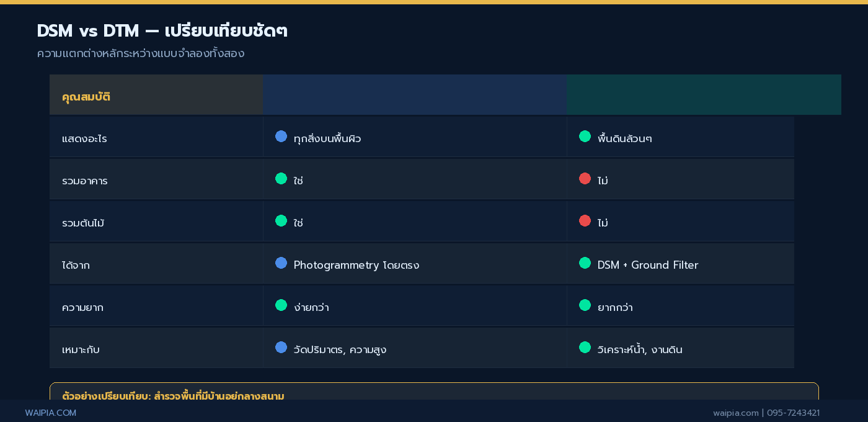The width and height of the screenshot is (868, 422).
Task: Click the green dot beside วิเคราะห์น้ำ, งานดิน
Action: point(585,347)
